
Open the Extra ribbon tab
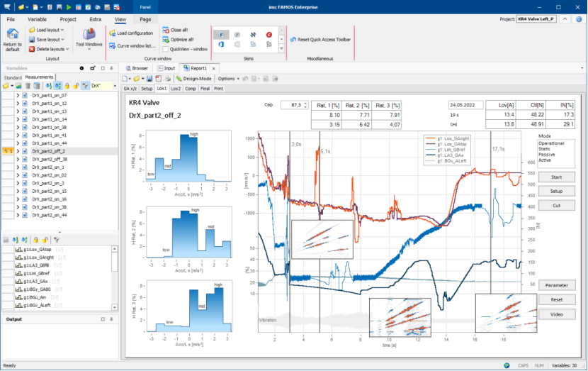click(x=95, y=19)
